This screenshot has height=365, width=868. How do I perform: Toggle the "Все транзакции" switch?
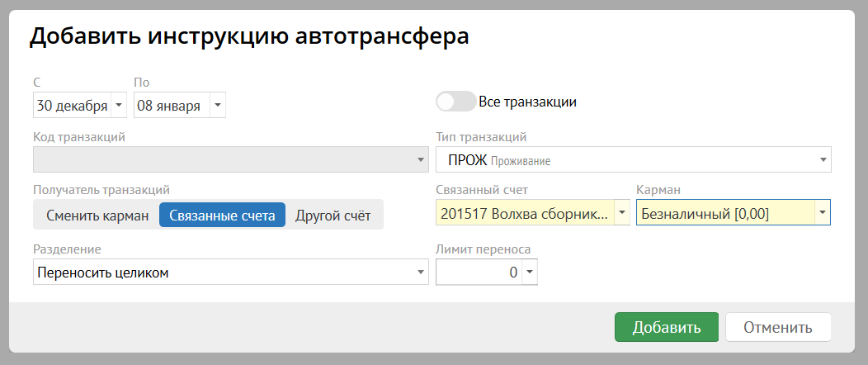(456, 102)
